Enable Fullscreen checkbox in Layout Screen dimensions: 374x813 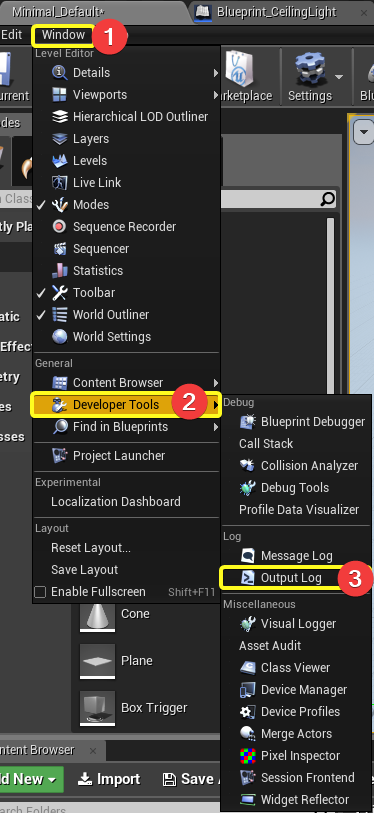tap(40, 592)
